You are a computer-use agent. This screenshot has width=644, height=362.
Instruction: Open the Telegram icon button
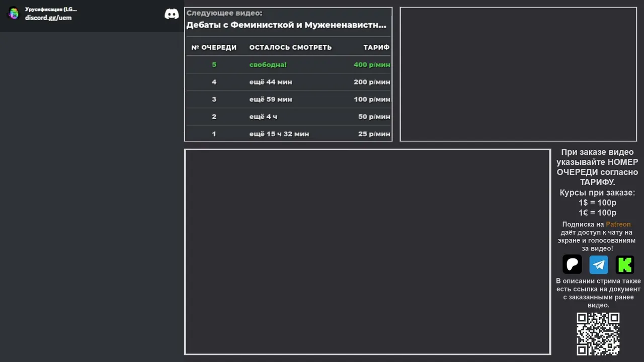coord(599,264)
